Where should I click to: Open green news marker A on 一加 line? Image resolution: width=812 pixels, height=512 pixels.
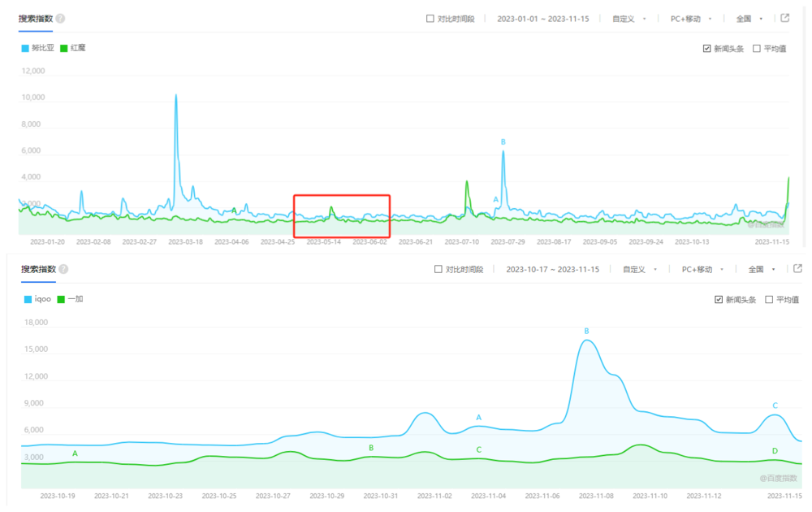pyautogui.click(x=75, y=453)
